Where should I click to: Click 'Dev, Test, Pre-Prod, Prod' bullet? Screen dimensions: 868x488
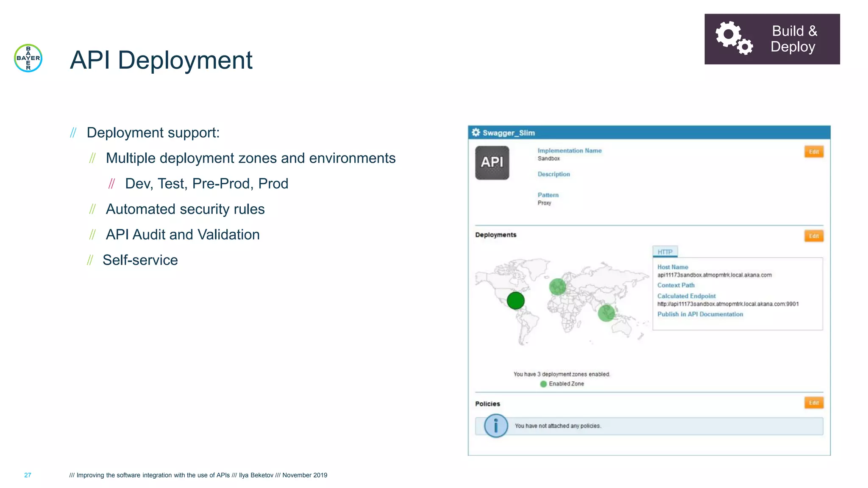[207, 183]
